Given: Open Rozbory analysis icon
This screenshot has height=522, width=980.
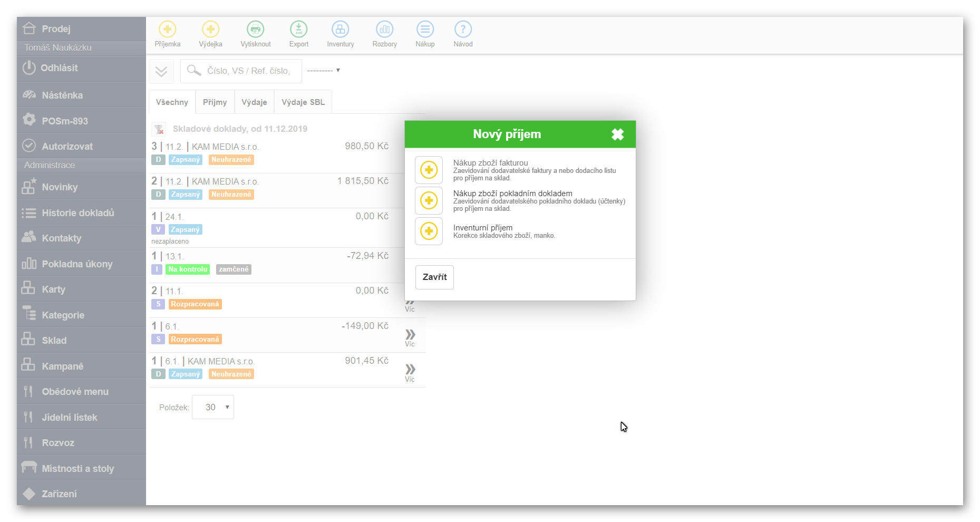Looking at the screenshot, I should tap(384, 30).
